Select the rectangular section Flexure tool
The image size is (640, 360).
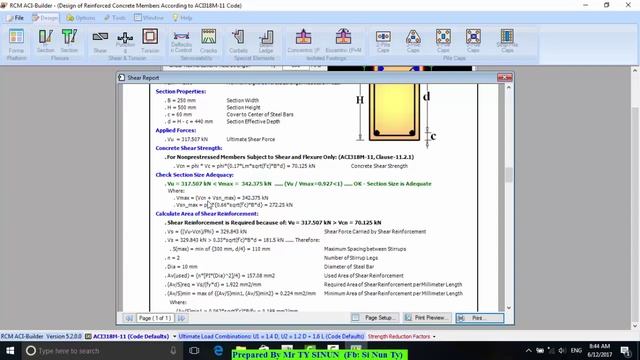[45, 41]
